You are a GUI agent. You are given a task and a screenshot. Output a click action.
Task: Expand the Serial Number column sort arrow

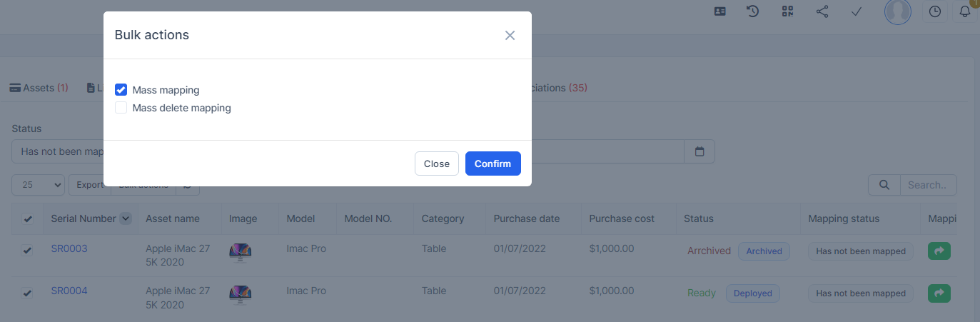coord(126,218)
